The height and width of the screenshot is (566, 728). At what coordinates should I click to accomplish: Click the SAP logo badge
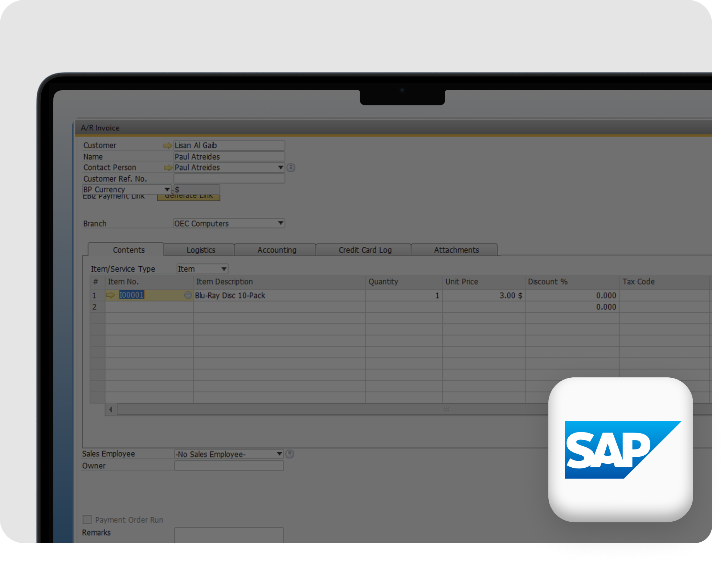(621, 450)
